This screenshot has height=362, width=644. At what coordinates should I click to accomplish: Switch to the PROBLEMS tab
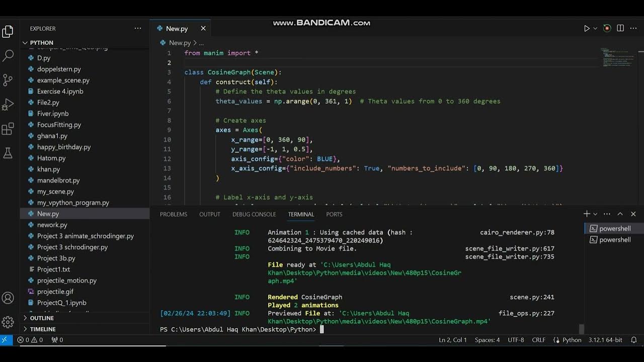coord(174,214)
